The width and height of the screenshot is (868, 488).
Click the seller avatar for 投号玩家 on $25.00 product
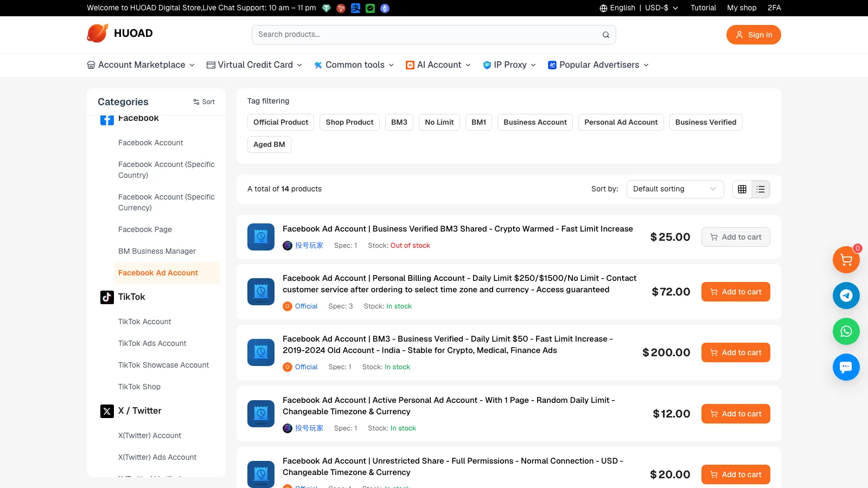click(x=288, y=246)
